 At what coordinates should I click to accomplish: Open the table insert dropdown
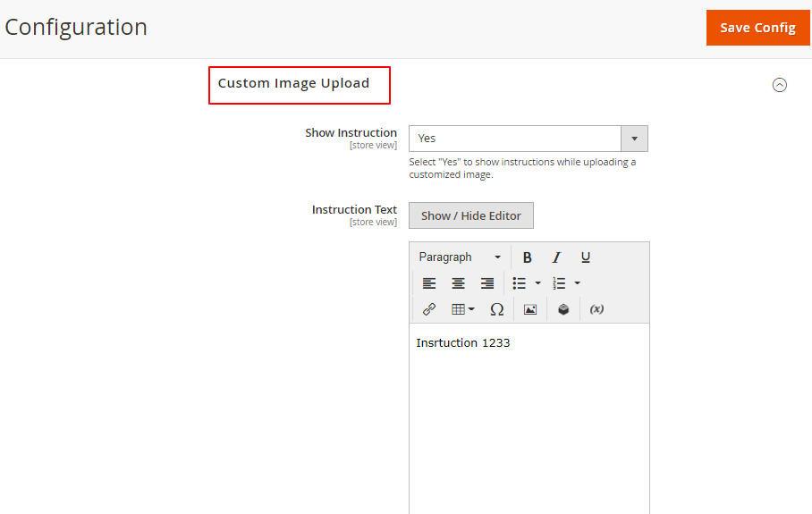pyautogui.click(x=462, y=309)
